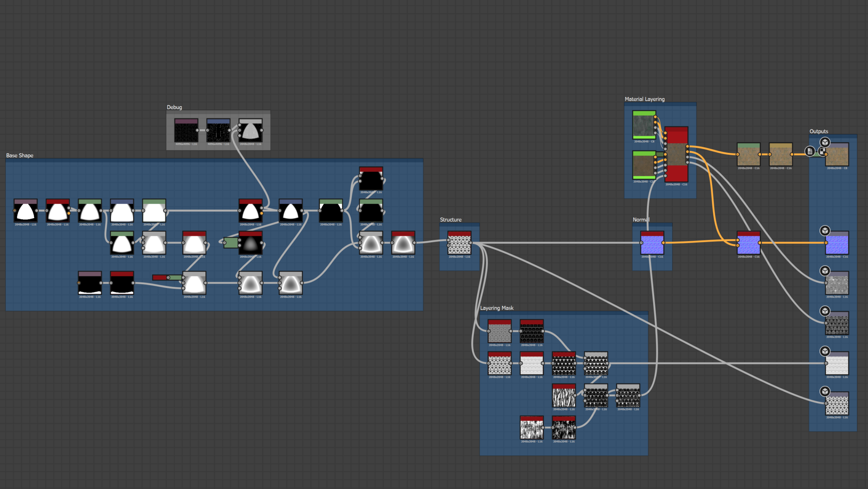Click cube icon on bottom white-scales output node
This screenshot has height=489, width=868.
point(825,391)
